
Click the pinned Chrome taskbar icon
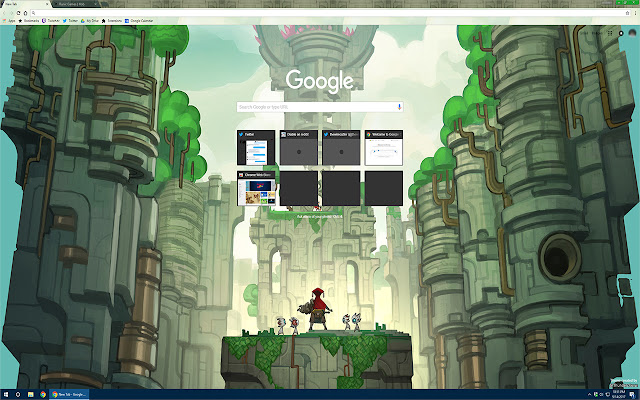43,395
